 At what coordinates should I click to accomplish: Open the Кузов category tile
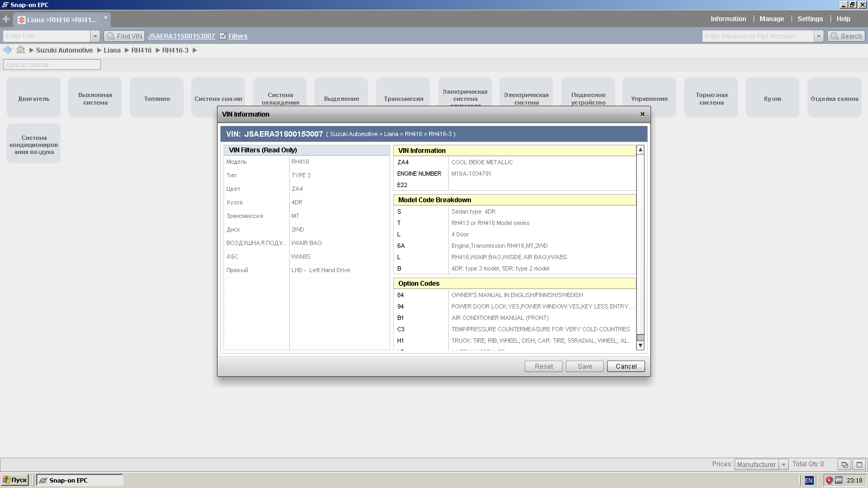(773, 98)
